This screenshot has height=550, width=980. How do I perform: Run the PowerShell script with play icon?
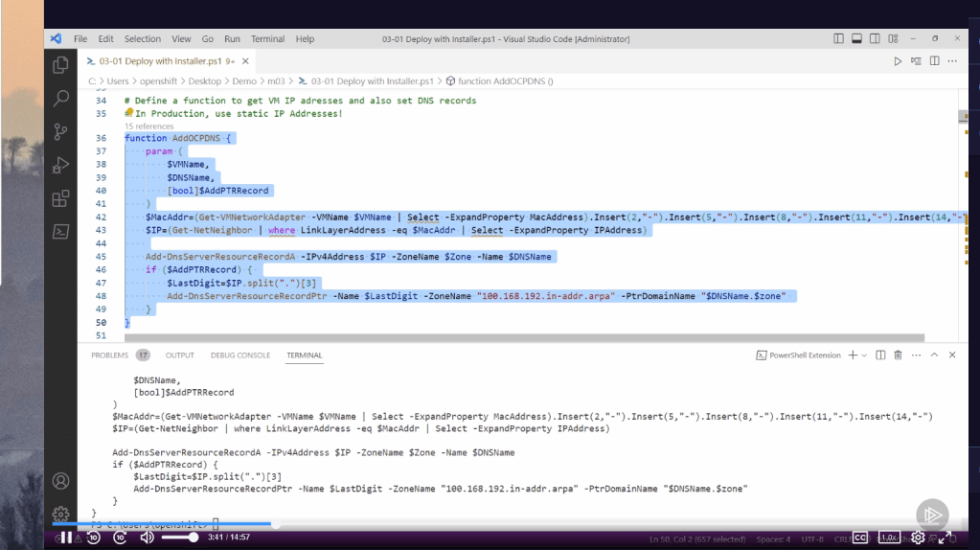pos(898,61)
